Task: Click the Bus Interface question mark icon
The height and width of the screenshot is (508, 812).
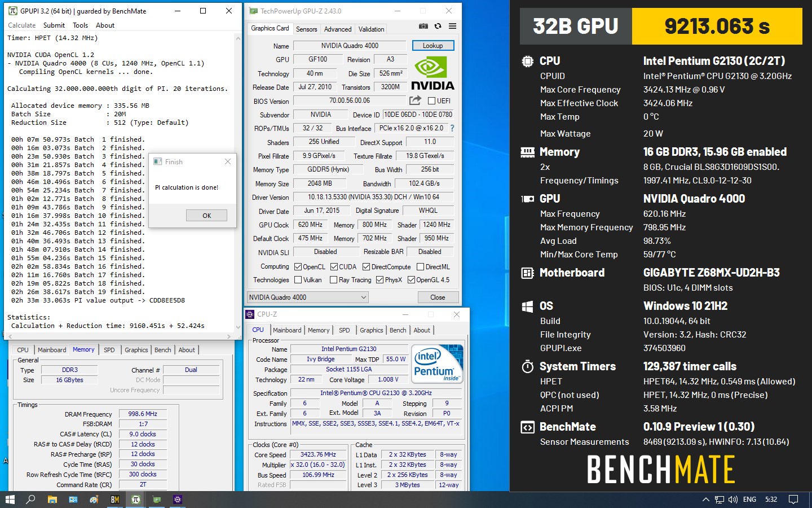Action: tap(452, 128)
